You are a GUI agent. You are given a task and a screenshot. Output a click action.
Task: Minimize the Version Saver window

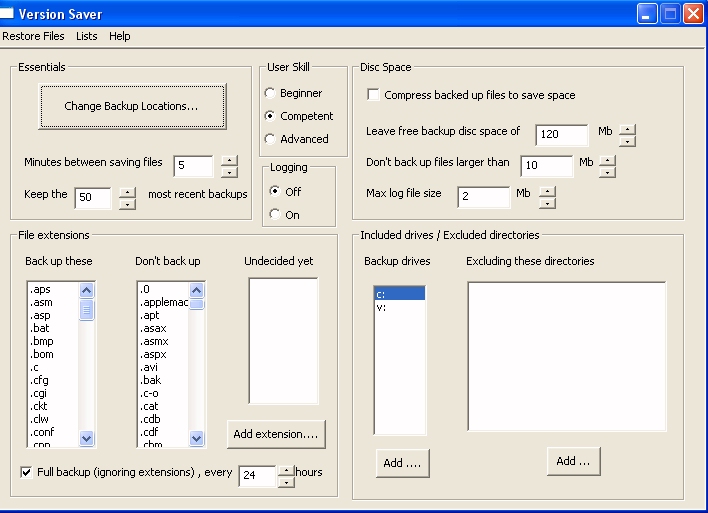pos(647,14)
